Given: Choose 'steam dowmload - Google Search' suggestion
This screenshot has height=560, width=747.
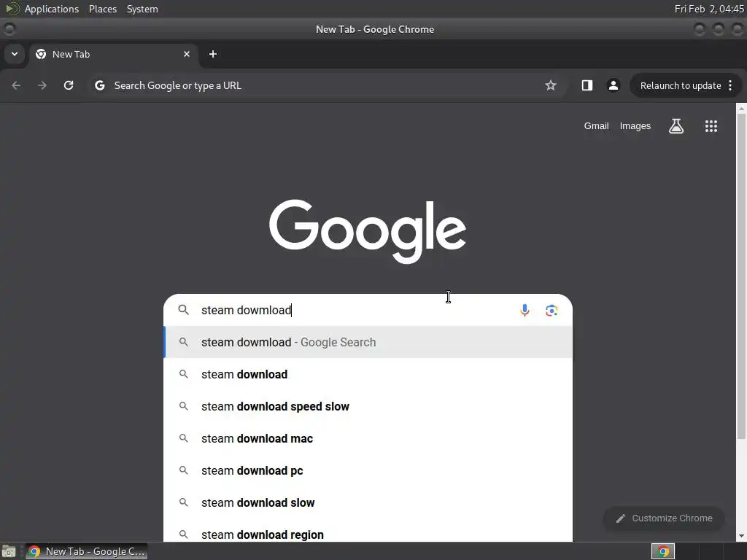Looking at the screenshot, I should (x=368, y=342).
